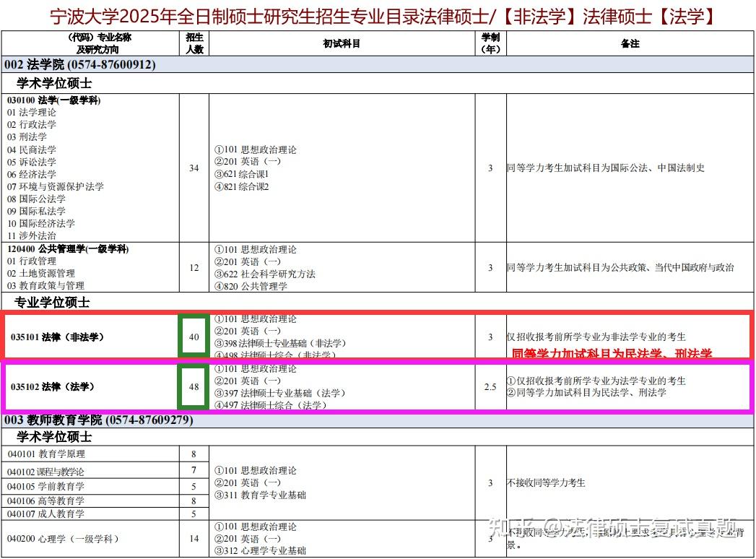The image size is (756, 559).
Task: Select direction 02 土地资源管理
Action: pyautogui.click(x=41, y=274)
